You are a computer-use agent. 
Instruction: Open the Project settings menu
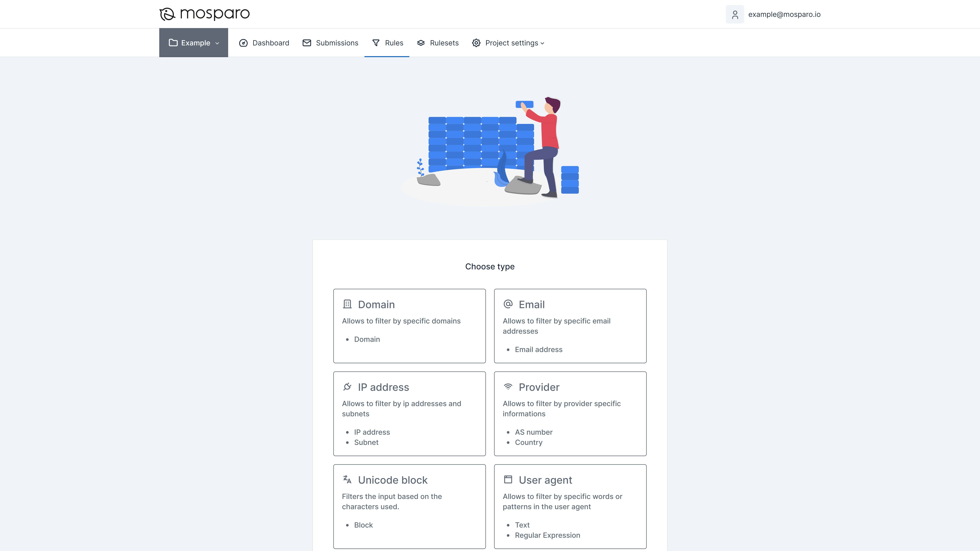click(x=508, y=43)
